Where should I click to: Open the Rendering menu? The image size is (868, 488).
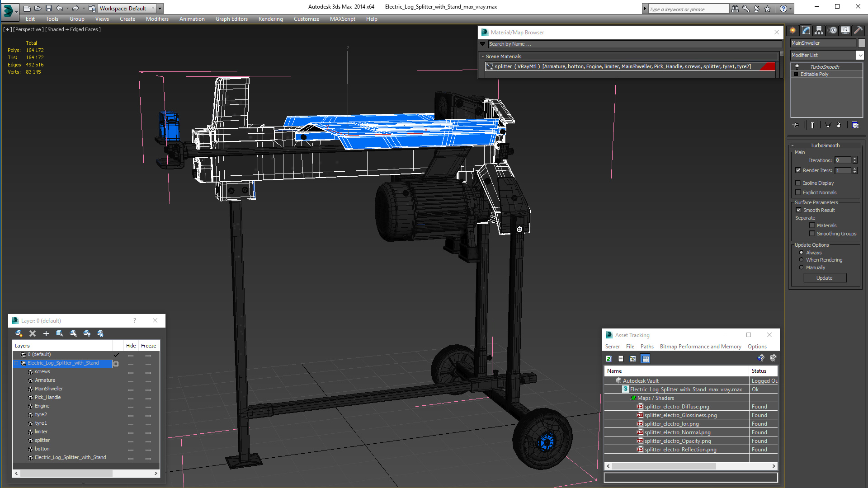tap(270, 19)
